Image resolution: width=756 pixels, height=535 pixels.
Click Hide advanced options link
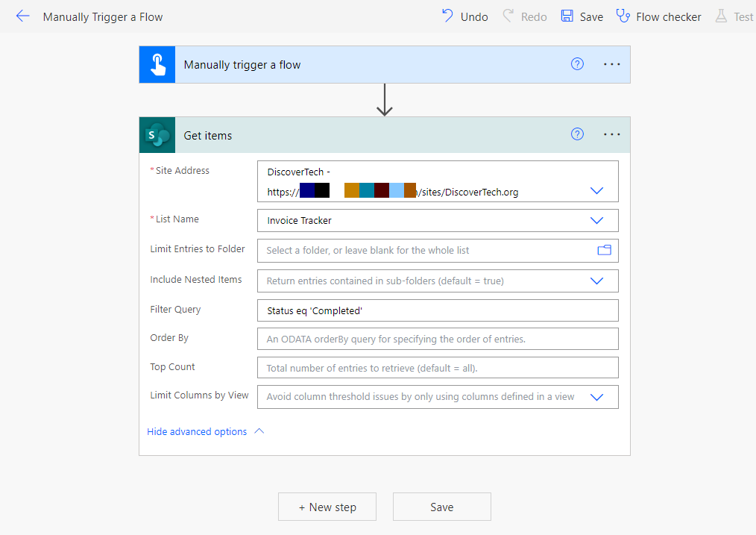[x=197, y=432]
